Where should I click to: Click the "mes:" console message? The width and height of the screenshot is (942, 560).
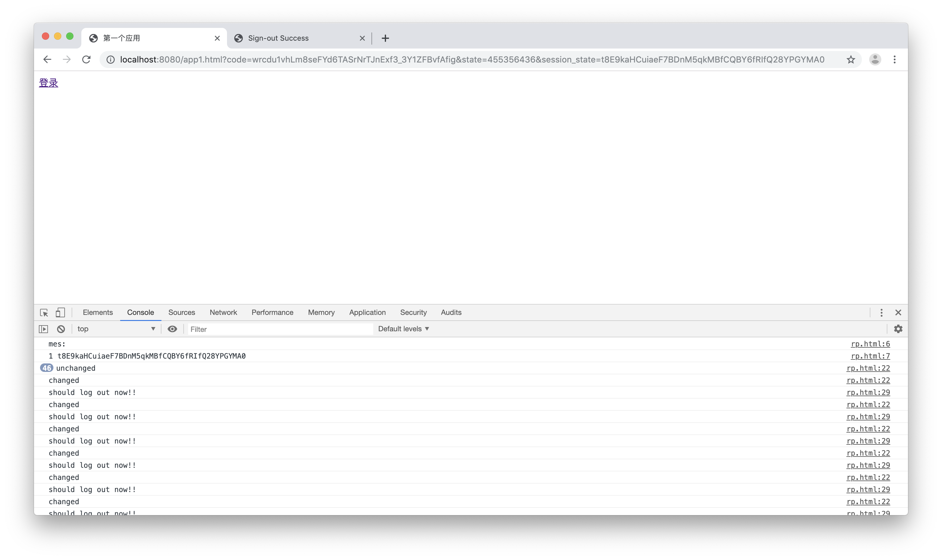pyautogui.click(x=57, y=344)
